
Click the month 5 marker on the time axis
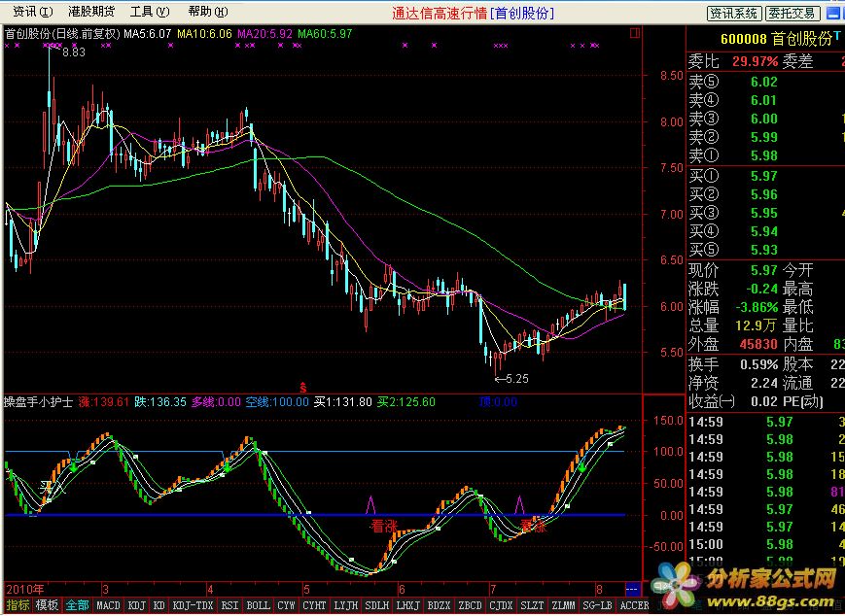[306, 589]
